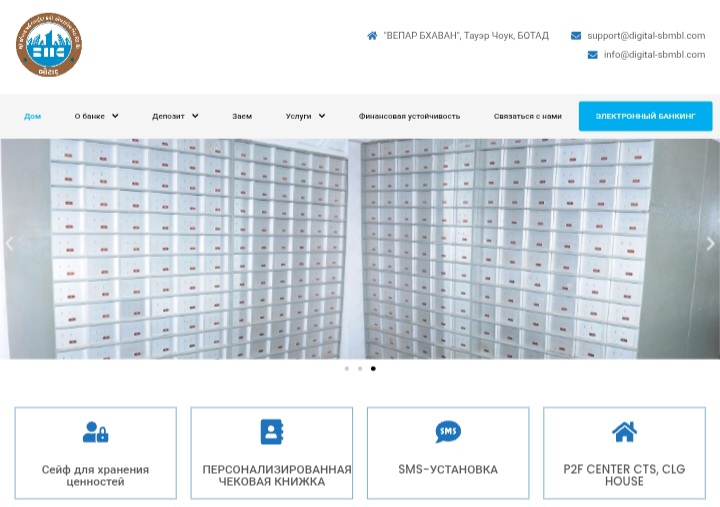
Task: Select the third active carousel dot
Action: 373,368
